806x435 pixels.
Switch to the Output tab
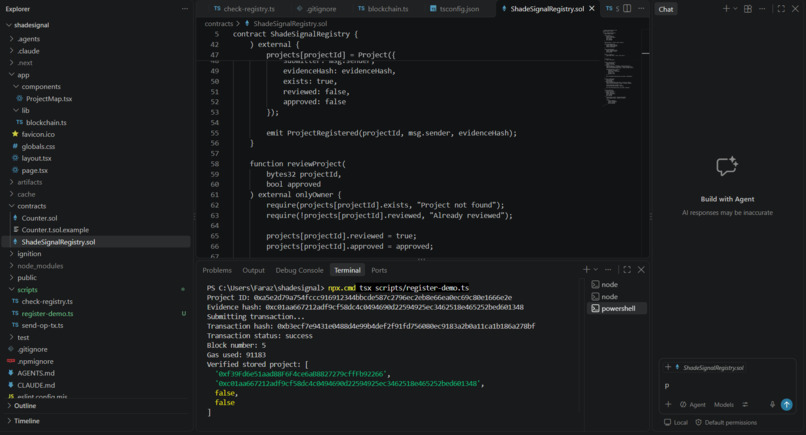253,270
